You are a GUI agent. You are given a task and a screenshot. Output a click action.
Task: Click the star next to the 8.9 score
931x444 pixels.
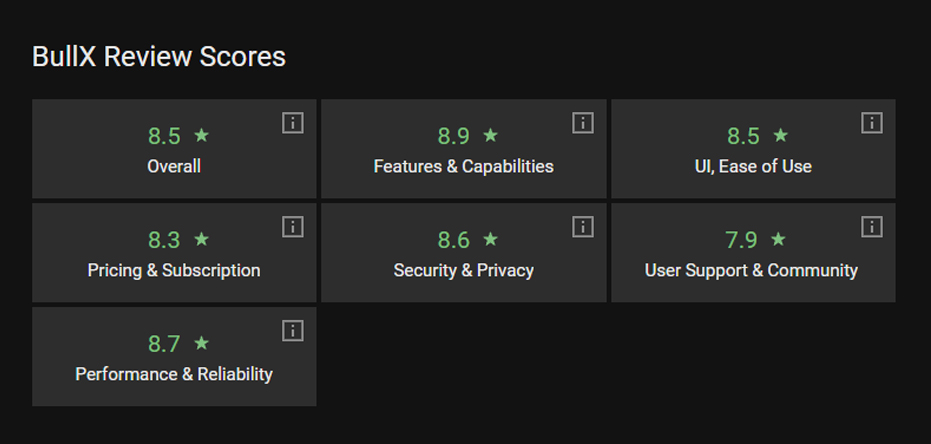[490, 135]
